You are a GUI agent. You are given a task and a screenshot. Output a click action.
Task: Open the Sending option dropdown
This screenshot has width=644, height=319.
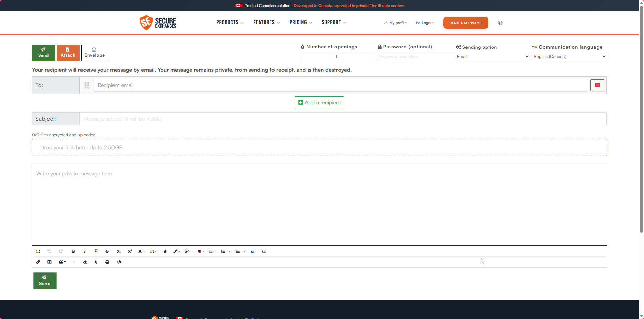click(x=492, y=56)
